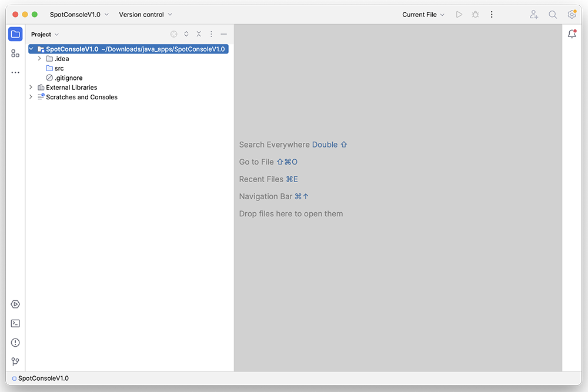588x392 pixels.
Task: Select the .gitignore file
Action: coord(68,78)
